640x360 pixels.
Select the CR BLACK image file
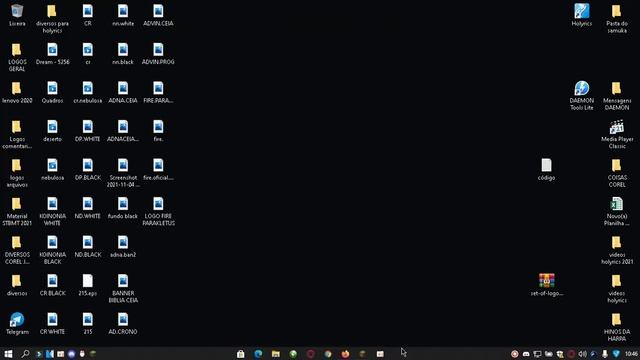click(52, 285)
